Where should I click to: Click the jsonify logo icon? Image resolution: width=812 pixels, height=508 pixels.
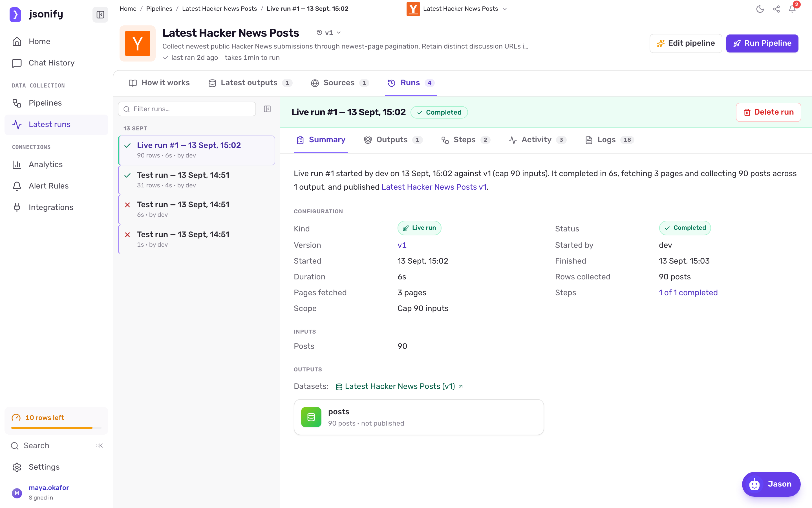tap(15, 14)
